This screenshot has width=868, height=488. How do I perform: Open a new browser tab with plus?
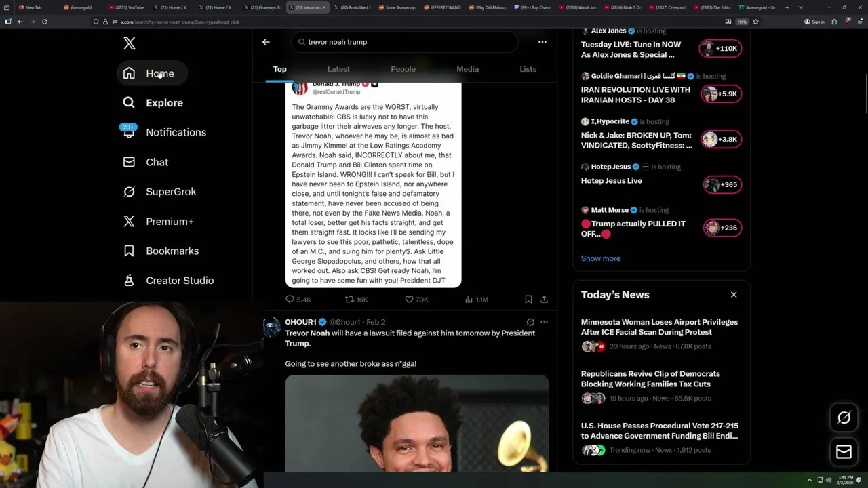pos(787,7)
